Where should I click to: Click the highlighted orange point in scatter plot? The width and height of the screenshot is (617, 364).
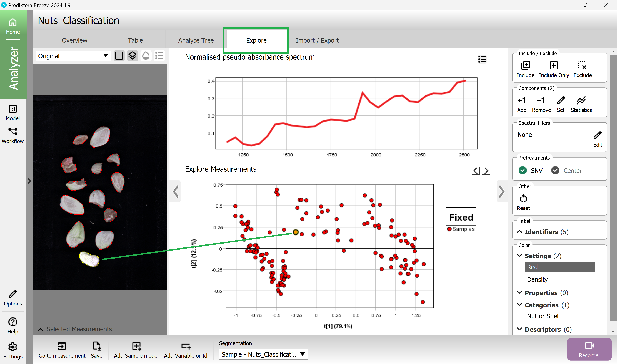tap(296, 232)
